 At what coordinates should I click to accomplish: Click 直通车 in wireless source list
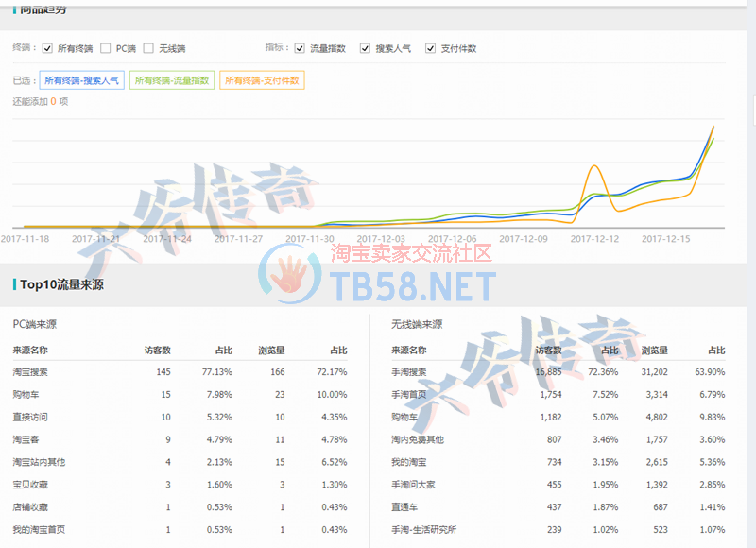tap(404, 507)
